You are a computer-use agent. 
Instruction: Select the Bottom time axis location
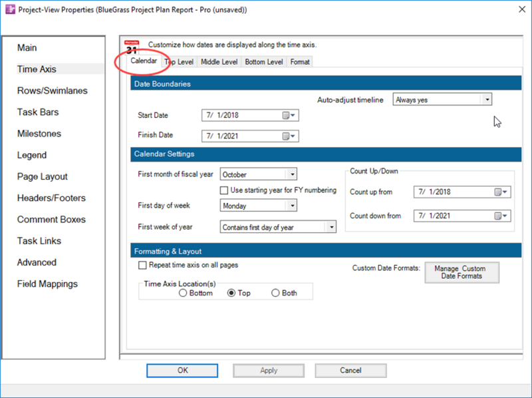pyautogui.click(x=183, y=293)
